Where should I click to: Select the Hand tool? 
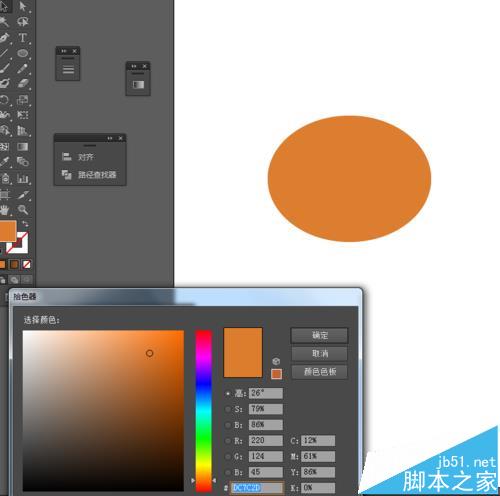click(4, 209)
